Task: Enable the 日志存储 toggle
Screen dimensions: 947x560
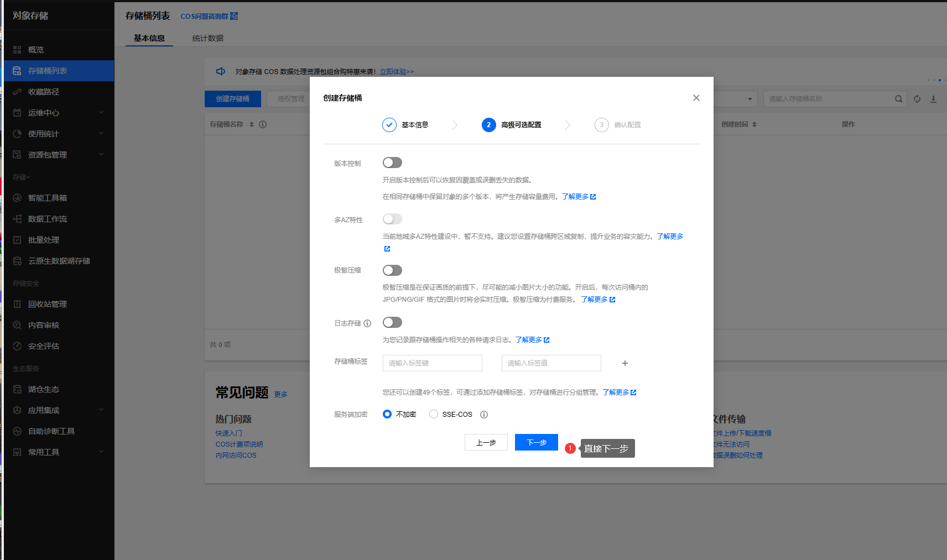Action: pyautogui.click(x=392, y=322)
